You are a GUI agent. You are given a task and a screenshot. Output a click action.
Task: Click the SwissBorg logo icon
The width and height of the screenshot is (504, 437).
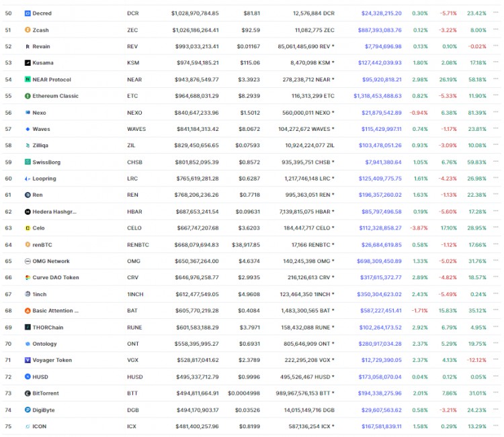point(28,162)
